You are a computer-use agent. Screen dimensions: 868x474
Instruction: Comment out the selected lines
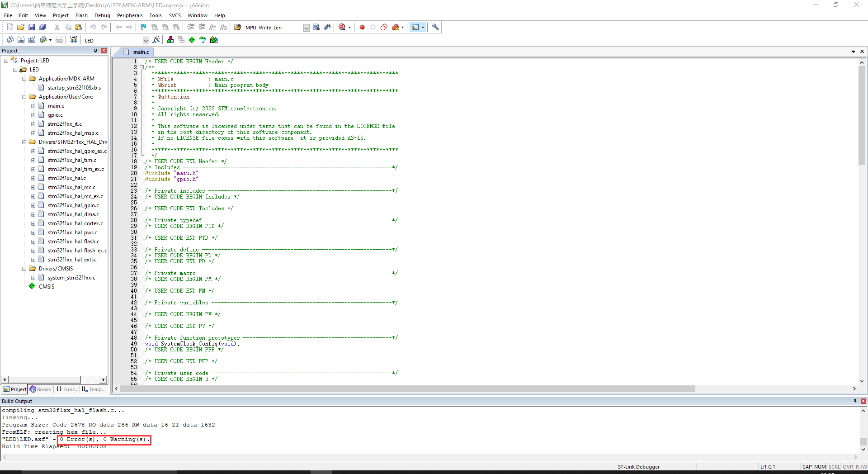click(x=212, y=27)
